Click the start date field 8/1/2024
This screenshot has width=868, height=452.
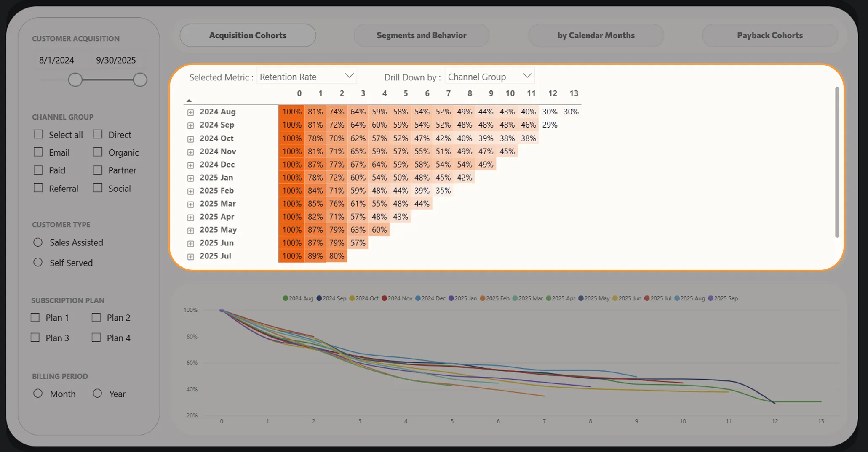point(56,60)
